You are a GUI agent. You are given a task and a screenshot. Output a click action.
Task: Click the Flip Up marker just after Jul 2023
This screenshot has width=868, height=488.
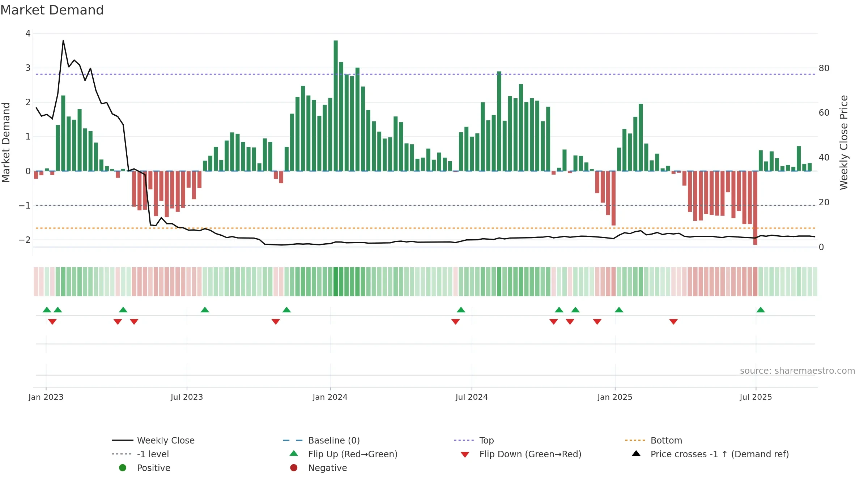pos(205,310)
